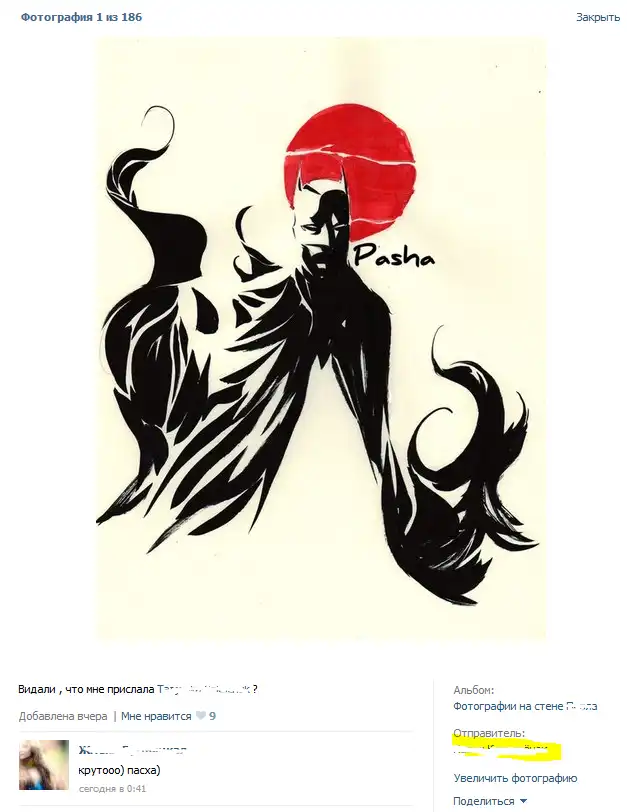Open the yellow-highlighted sender name
The image size is (627, 812).
(x=506, y=749)
